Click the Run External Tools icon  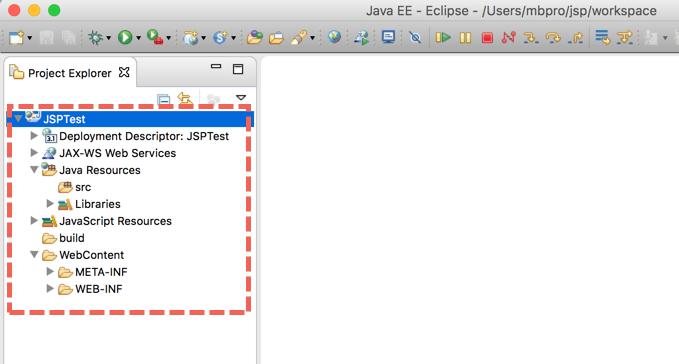(155, 37)
